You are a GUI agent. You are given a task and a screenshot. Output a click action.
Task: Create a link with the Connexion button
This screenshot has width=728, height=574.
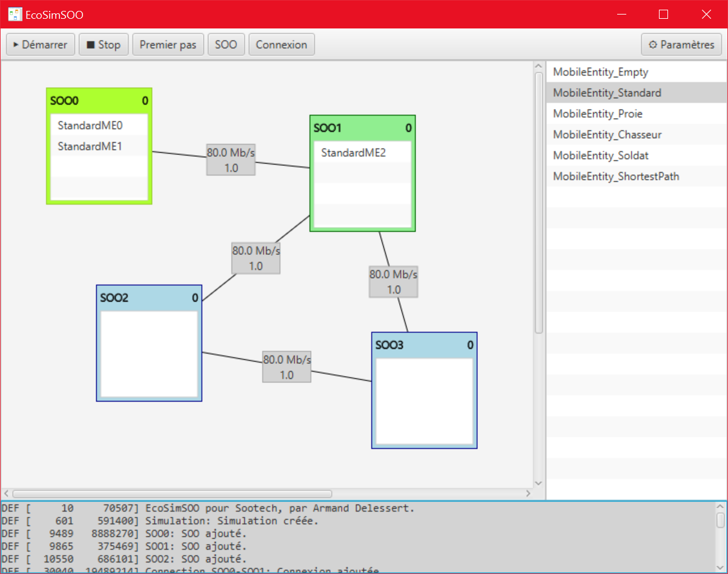281,44
